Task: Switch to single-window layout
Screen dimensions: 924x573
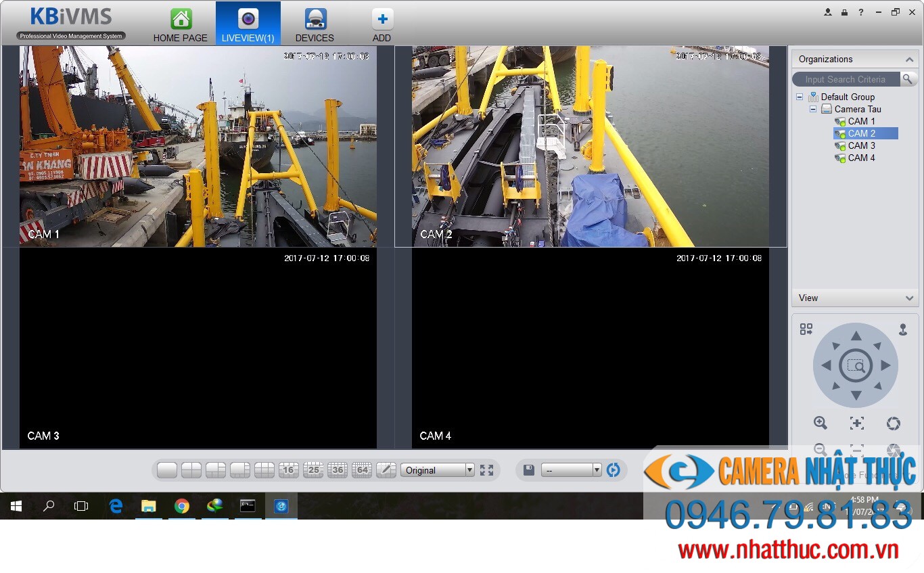Action: click(x=167, y=470)
